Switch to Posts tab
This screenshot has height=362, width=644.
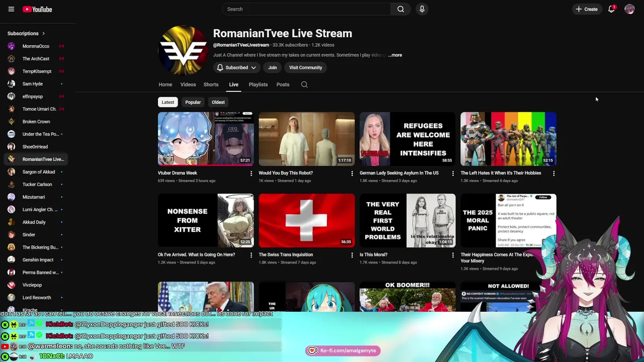283,84
